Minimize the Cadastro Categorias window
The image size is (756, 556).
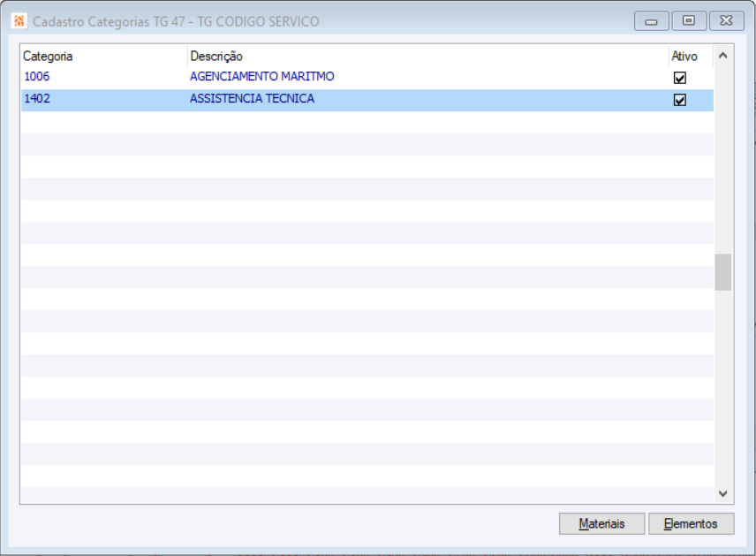click(x=651, y=20)
